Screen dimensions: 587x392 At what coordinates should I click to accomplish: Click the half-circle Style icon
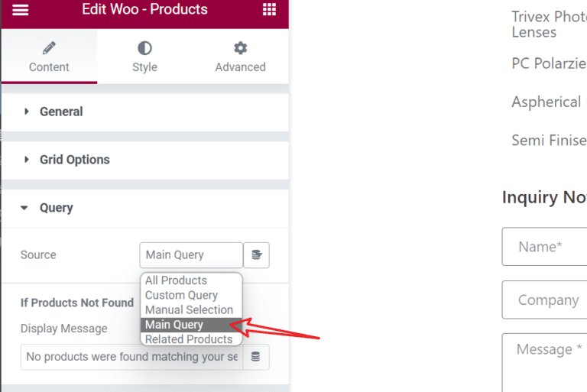point(144,48)
